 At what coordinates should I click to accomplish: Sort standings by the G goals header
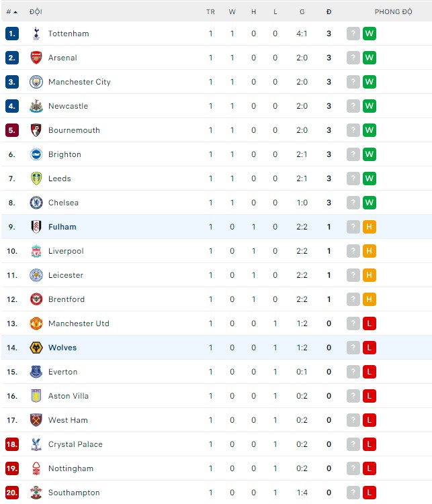tap(302, 12)
